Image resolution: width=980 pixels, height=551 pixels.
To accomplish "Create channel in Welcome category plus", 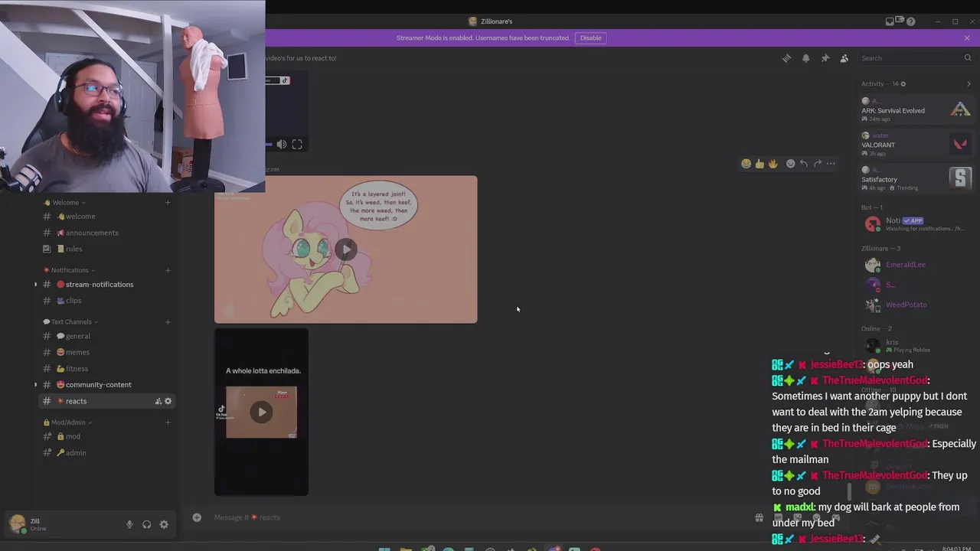I will (168, 203).
